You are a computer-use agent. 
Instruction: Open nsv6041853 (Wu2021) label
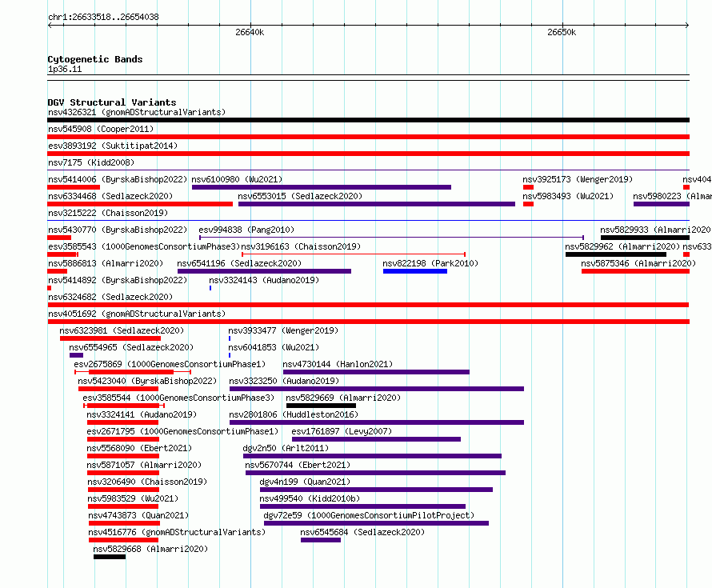(x=274, y=347)
